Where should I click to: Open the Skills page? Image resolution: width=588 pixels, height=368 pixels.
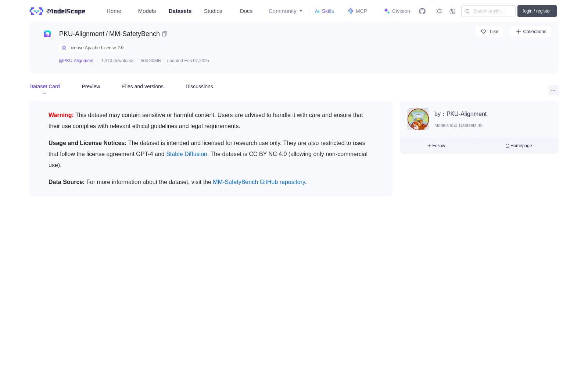click(x=325, y=11)
